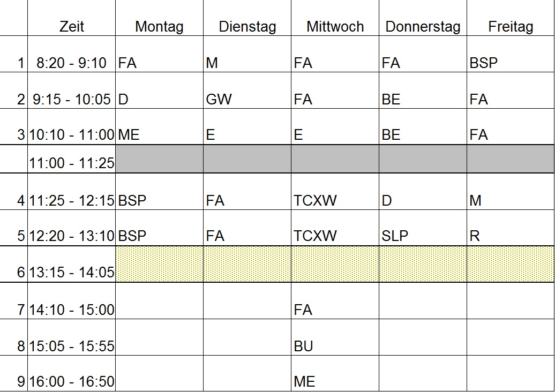
Task: Select the Mittwoch header cell
Action: click(335, 18)
